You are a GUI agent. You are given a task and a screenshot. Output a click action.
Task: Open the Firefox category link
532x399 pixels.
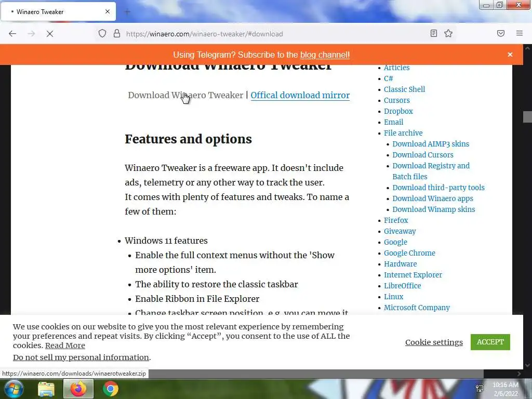[x=396, y=220]
